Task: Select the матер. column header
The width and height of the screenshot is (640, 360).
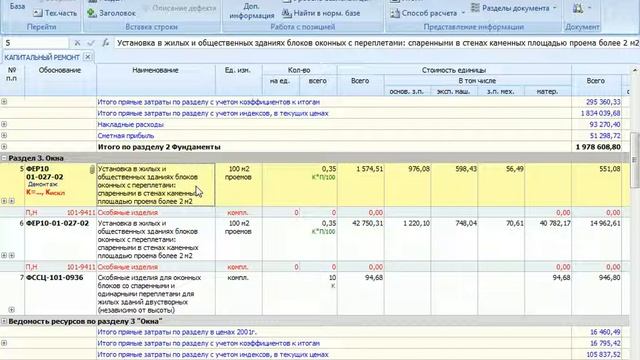Action: pyautogui.click(x=547, y=91)
